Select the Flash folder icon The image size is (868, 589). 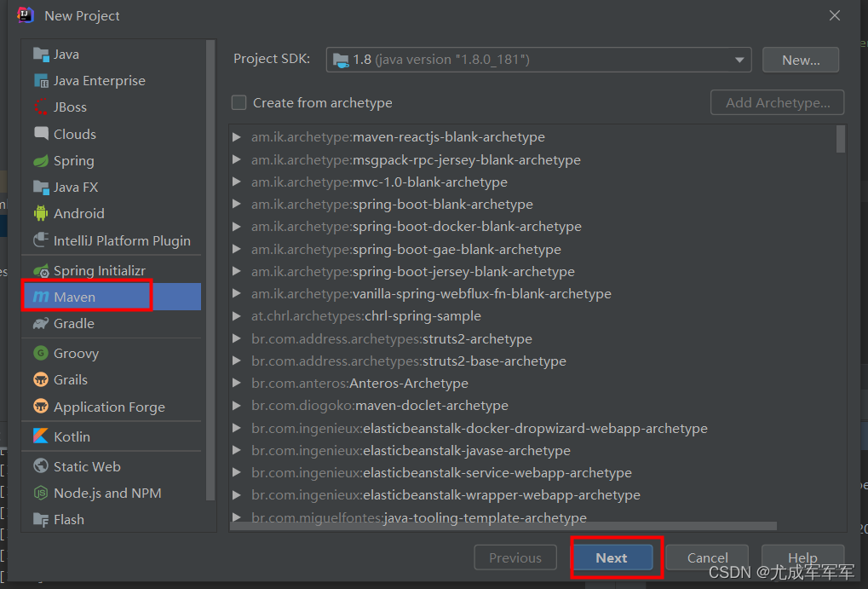pos(41,520)
